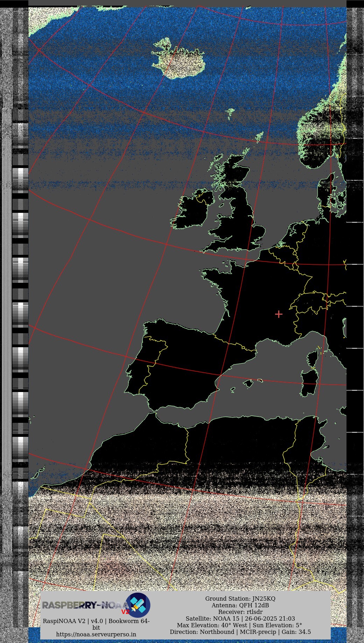Open the https://noaa.serveurperso.in link

[x=96, y=634]
